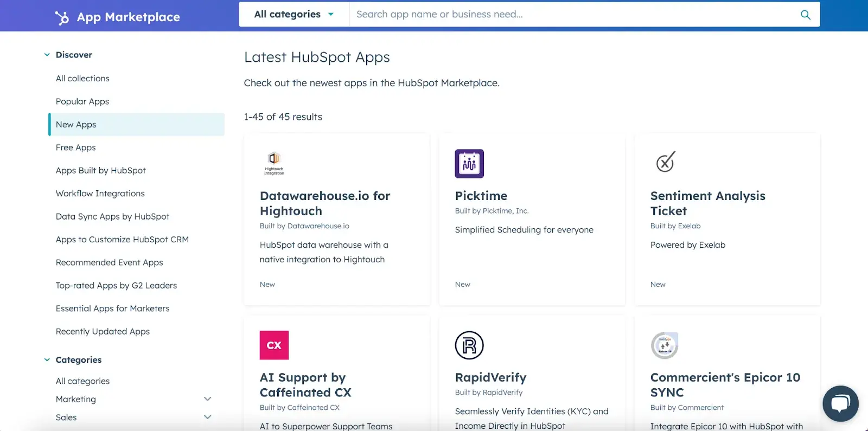This screenshot has width=868, height=431.
Task: Open Recommended Event Apps collection
Action: (x=110, y=263)
